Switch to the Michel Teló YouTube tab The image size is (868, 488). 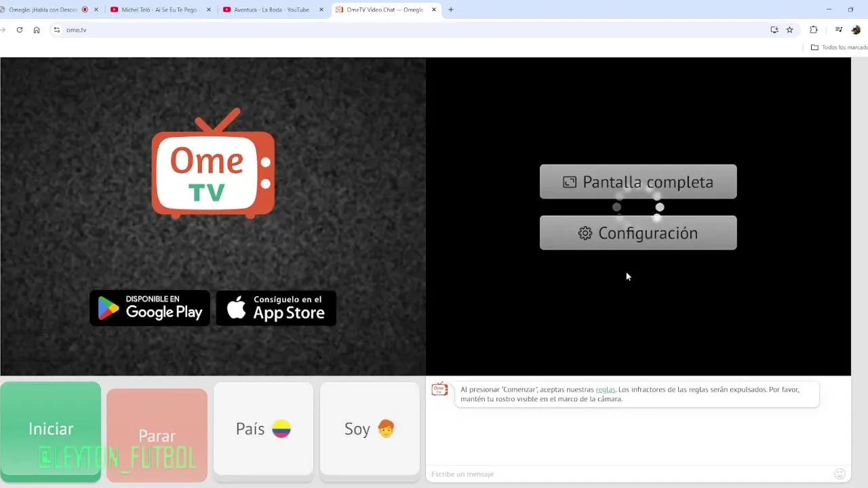[159, 9]
